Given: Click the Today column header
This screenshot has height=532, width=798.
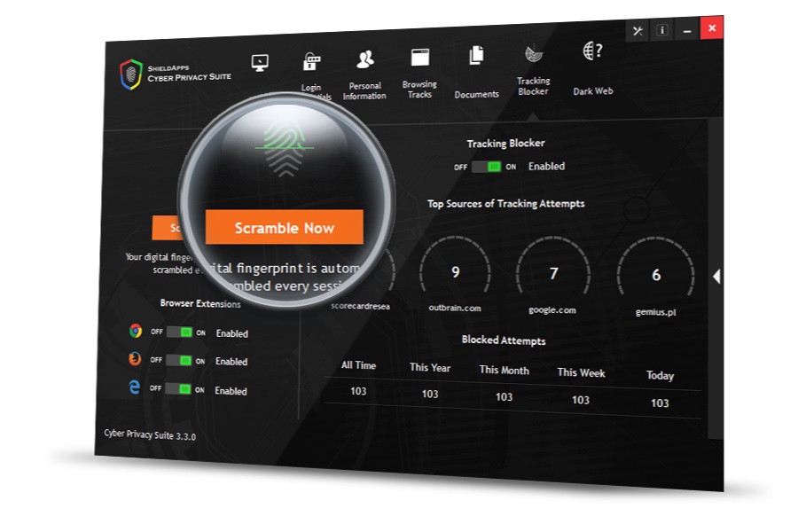Looking at the screenshot, I should pyautogui.click(x=660, y=376).
